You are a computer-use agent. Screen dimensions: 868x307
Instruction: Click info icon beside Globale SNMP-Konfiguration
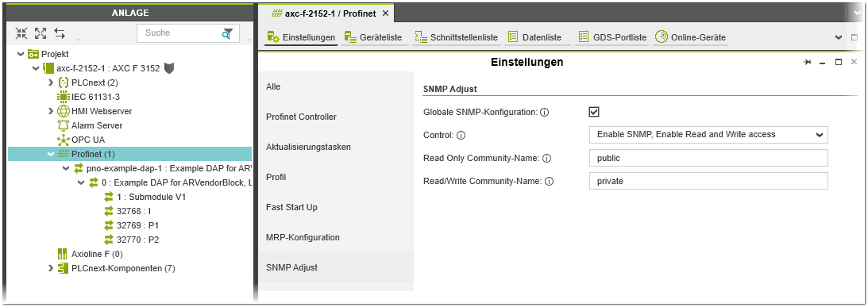pyautogui.click(x=544, y=113)
